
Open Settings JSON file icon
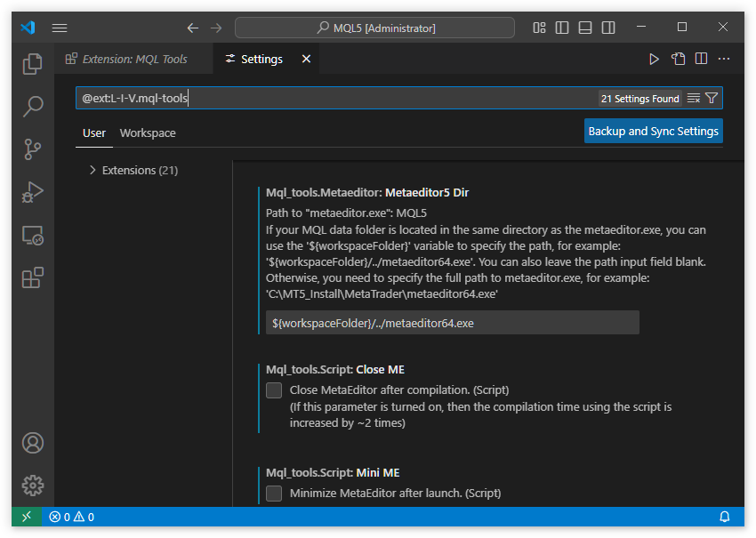coord(678,59)
